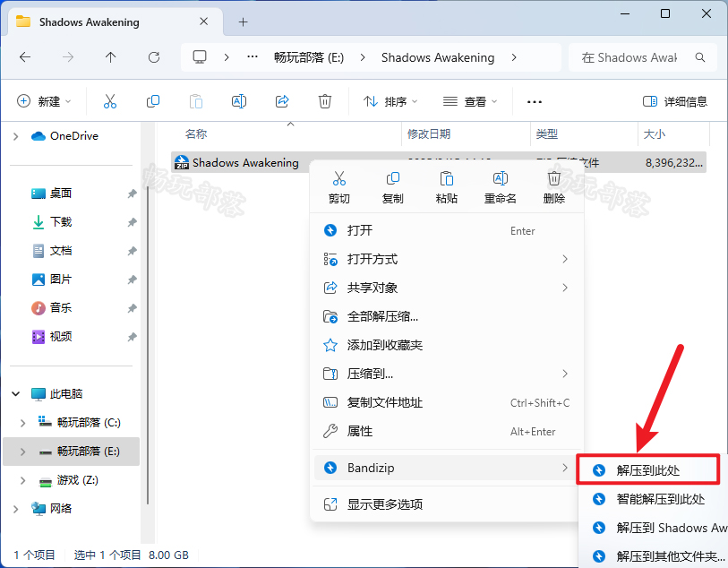Click 剪切 in the context menu
The width and height of the screenshot is (728, 568).
click(339, 187)
